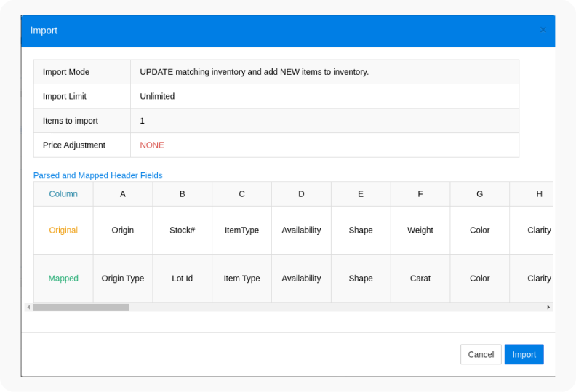Click the Parsed and Mapped Header Fields heading
The height and width of the screenshot is (392, 576).
[98, 175]
